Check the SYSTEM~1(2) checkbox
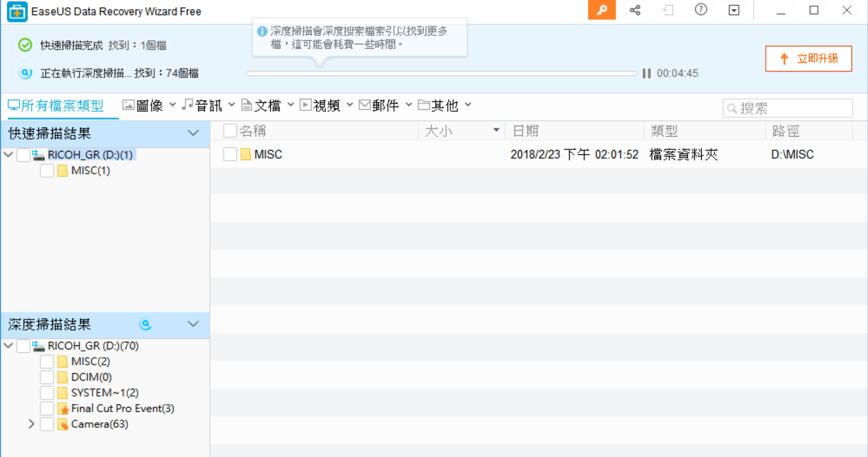Screen dimensions: 868x457 click(x=47, y=393)
